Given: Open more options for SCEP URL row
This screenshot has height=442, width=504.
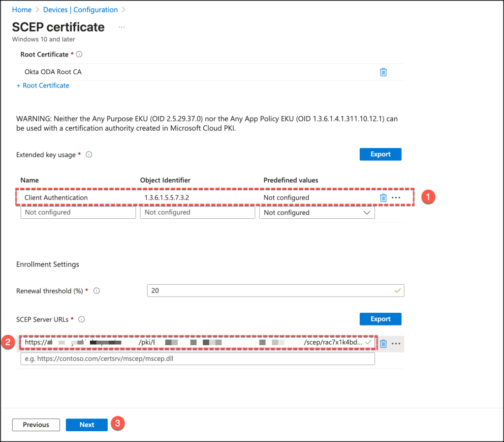Looking at the screenshot, I should [x=396, y=344].
